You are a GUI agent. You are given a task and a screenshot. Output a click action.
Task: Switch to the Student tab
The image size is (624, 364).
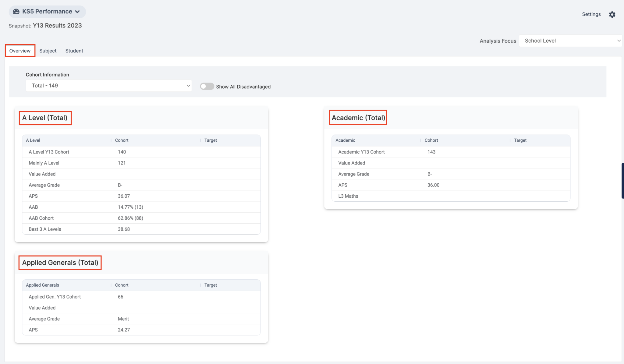tap(74, 51)
